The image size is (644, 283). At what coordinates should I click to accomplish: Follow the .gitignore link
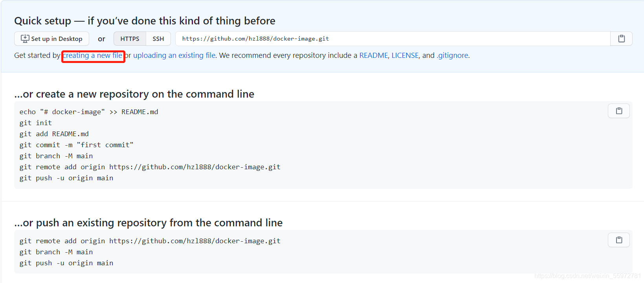pyautogui.click(x=452, y=55)
